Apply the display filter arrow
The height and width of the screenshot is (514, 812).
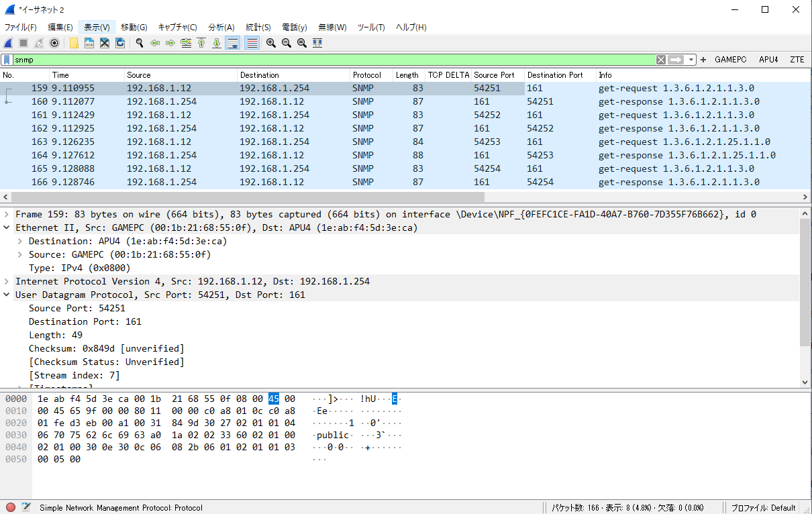676,60
